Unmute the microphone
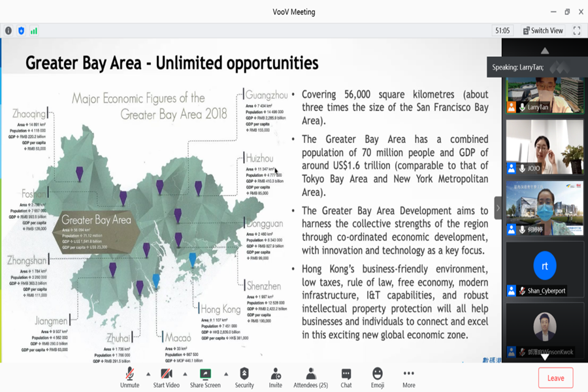588x392 pixels. 130,378
